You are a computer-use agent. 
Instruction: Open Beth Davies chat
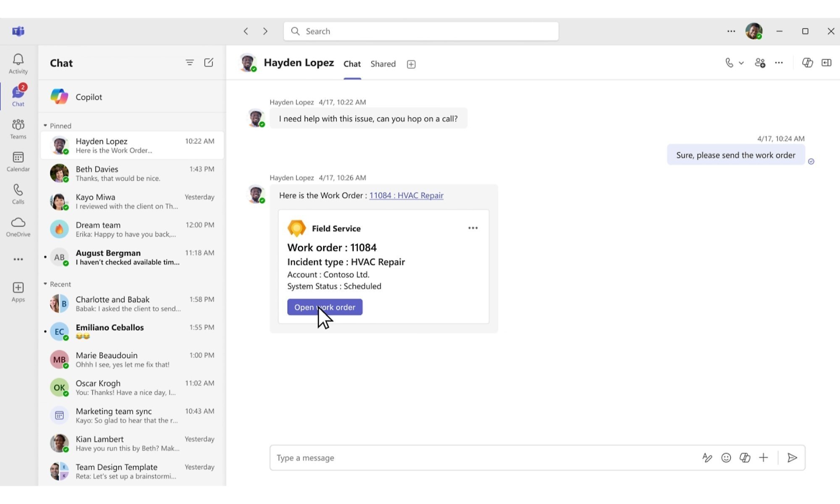pyautogui.click(x=132, y=173)
